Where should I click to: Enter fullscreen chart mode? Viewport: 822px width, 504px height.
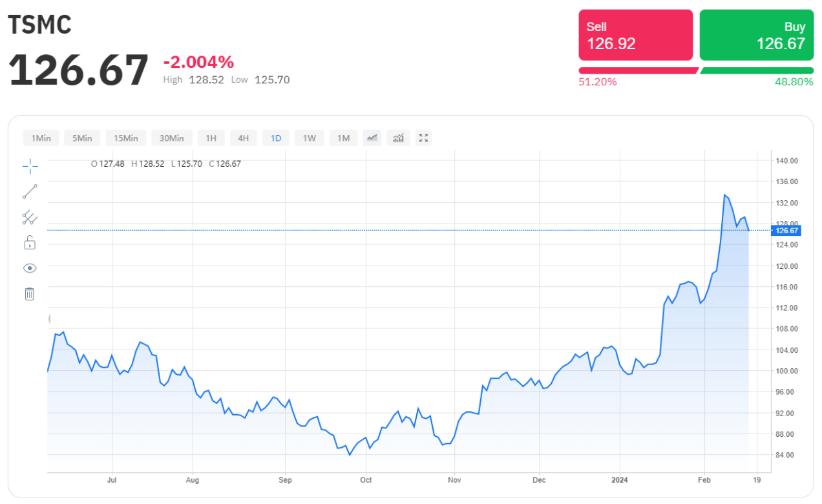coord(424,138)
